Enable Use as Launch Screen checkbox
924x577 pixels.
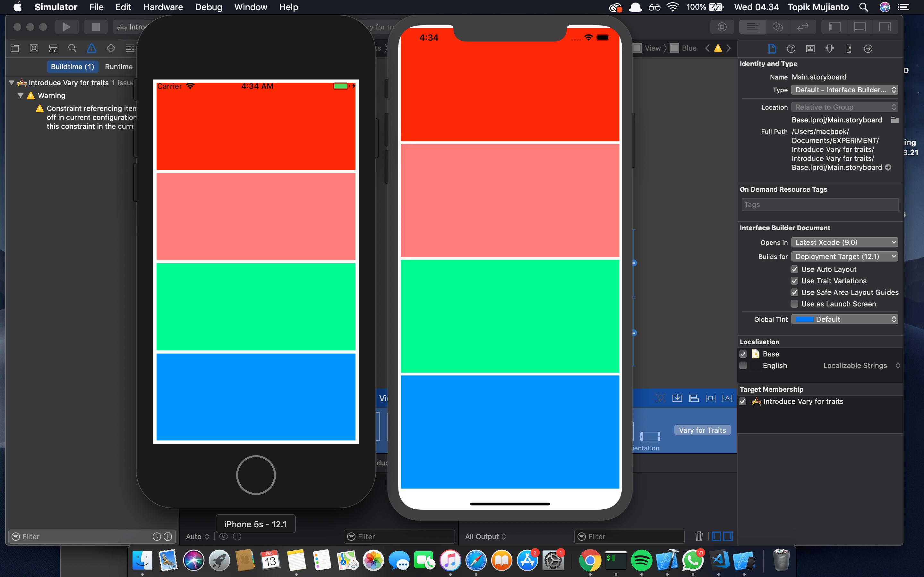(795, 304)
